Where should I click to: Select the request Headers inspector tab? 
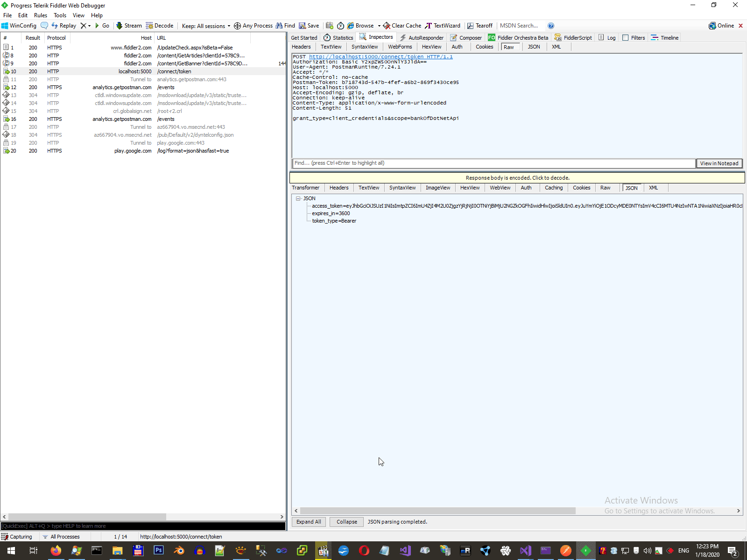(x=301, y=47)
